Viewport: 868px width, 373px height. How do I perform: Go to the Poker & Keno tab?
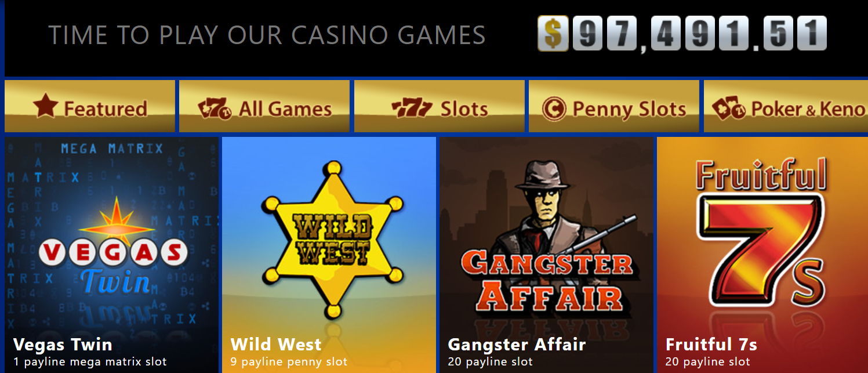coord(786,106)
